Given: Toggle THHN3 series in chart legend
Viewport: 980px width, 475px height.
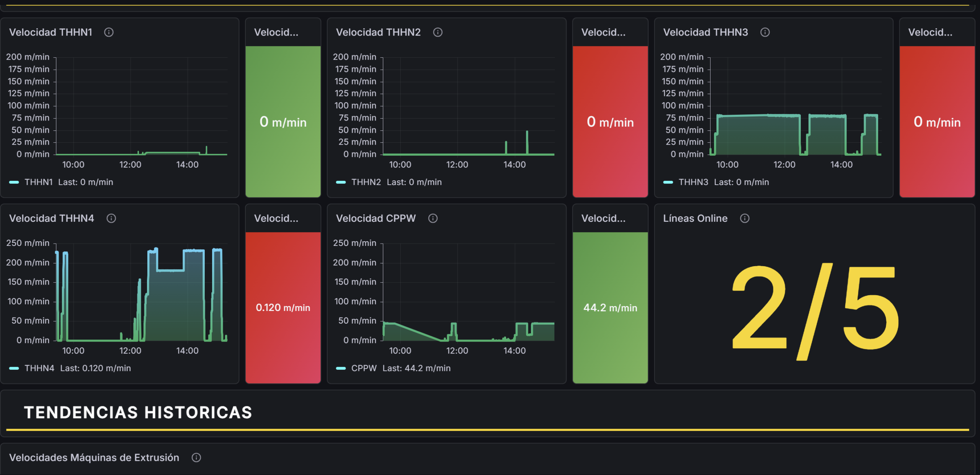Looking at the screenshot, I should tap(693, 182).
